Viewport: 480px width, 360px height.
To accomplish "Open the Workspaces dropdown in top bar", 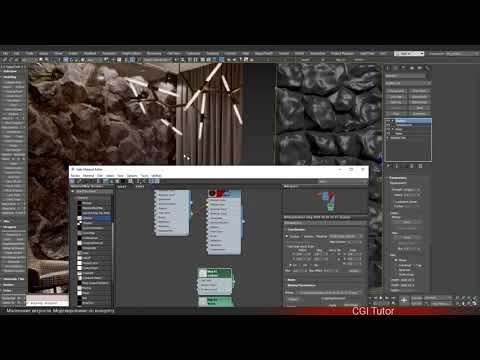I will [409, 53].
